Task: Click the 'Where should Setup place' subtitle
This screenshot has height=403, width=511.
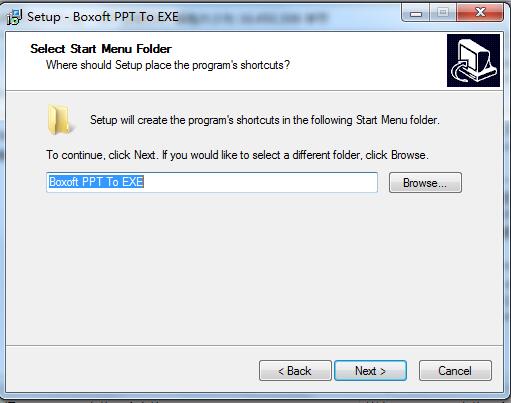Action: 168,65
